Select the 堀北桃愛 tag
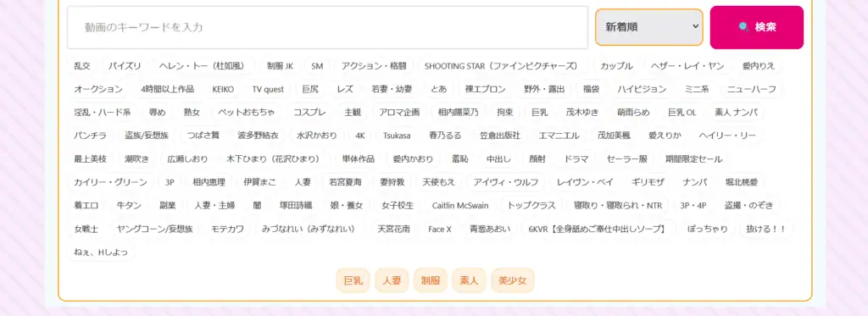The width and height of the screenshot is (868, 316). (x=743, y=182)
